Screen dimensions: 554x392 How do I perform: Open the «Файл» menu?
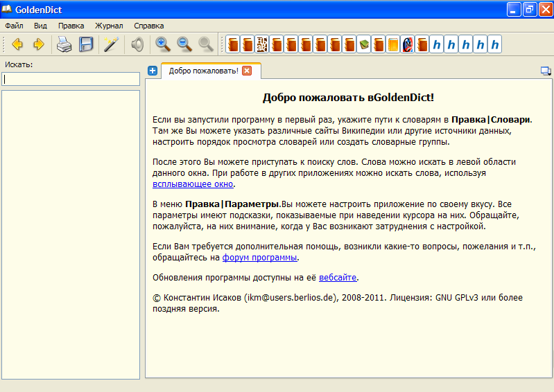(x=14, y=25)
